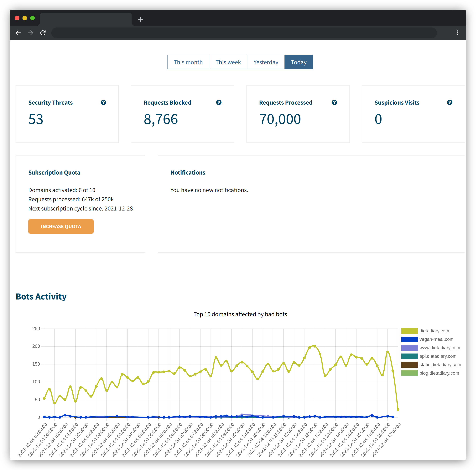Screen dimensions: 476x470
Task: Click the blog.dietadiary.com legend label
Action: click(x=439, y=373)
